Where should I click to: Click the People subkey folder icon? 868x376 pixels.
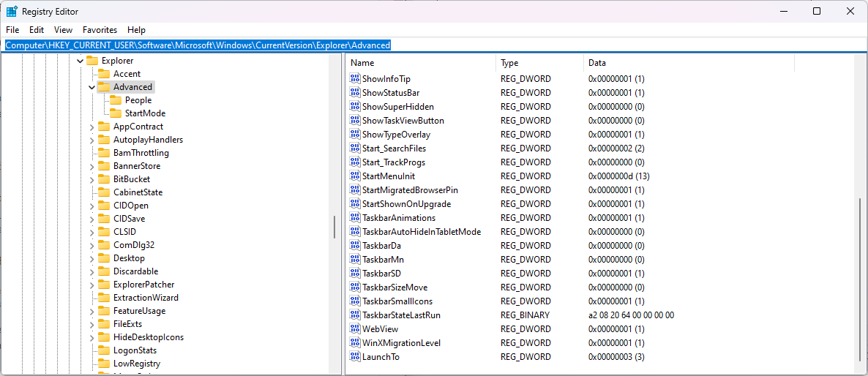115,100
